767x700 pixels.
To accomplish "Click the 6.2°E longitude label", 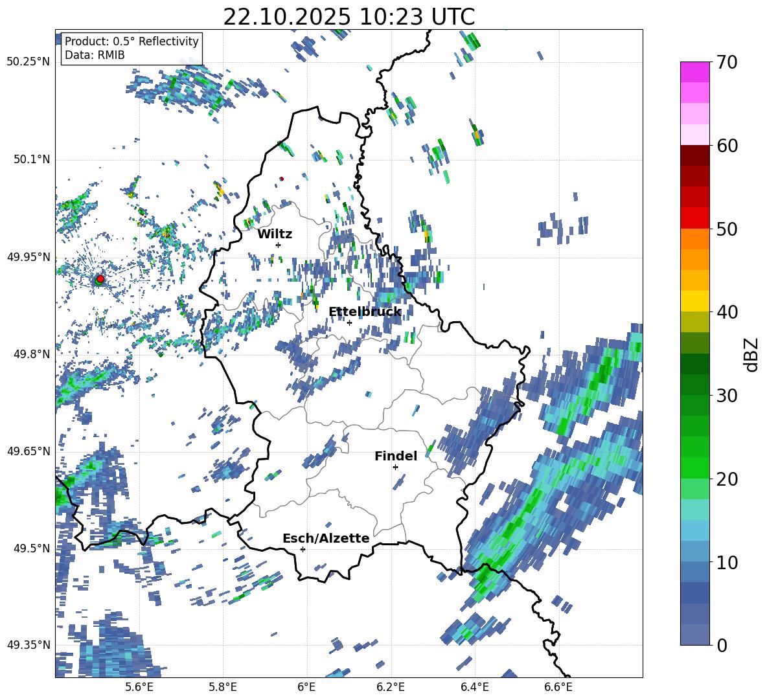I will click(391, 687).
